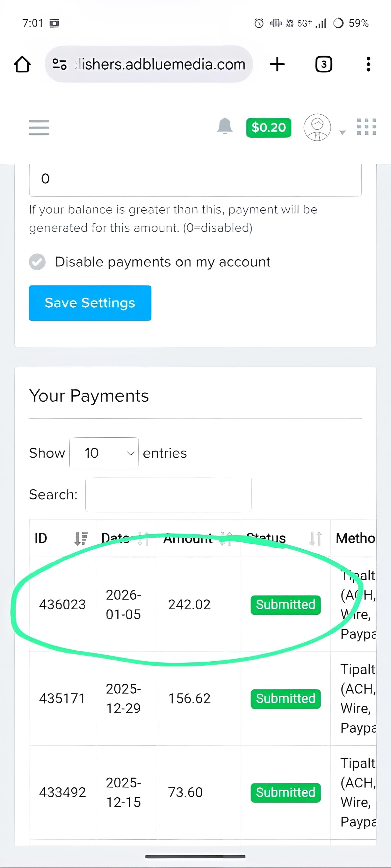Open the tab switcher showing 3 tabs
This screenshot has height=868, width=391.
(323, 64)
